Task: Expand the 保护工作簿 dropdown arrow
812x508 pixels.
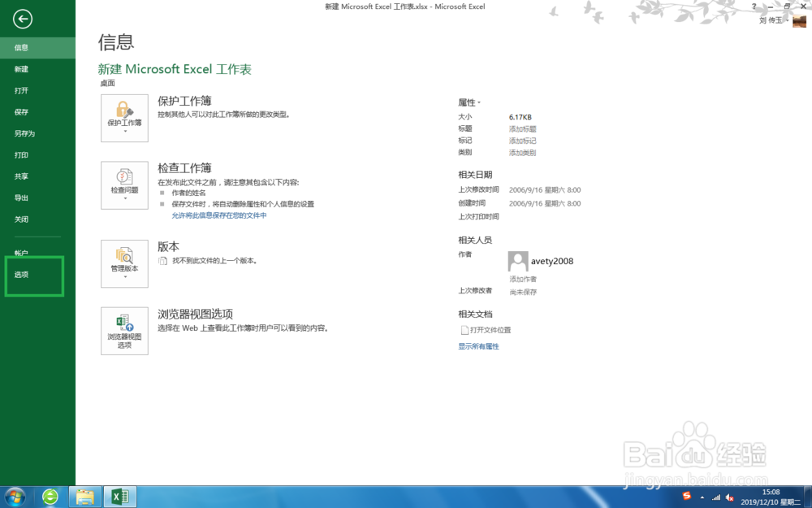Action: 123,130
